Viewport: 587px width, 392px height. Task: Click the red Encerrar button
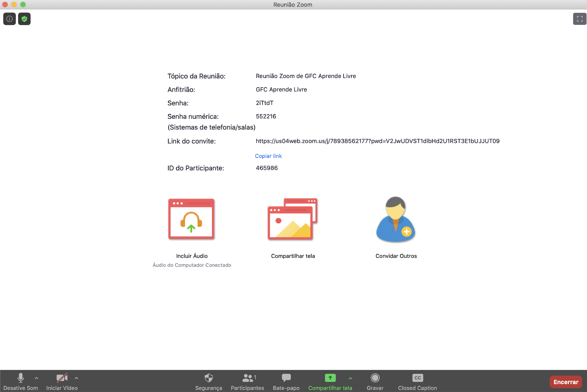(566, 382)
